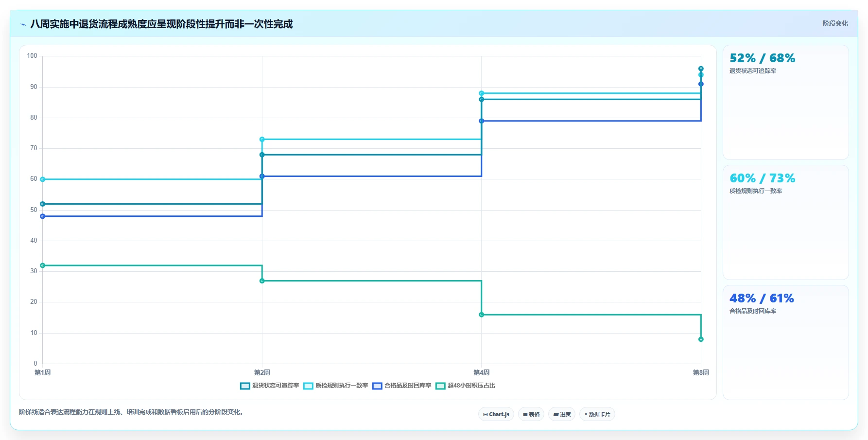Click 第2周 data point at value 61
This screenshot has height=440, width=868.
click(x=262, y=176)
